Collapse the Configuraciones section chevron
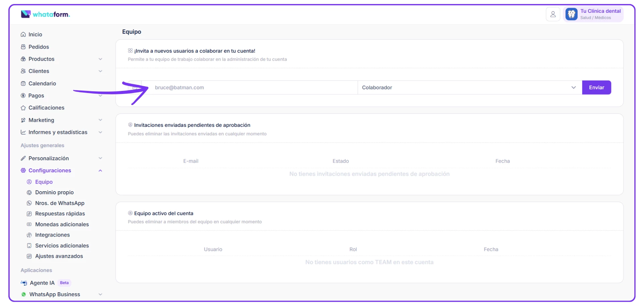This screenshot has width=644, height=306. 100,171
